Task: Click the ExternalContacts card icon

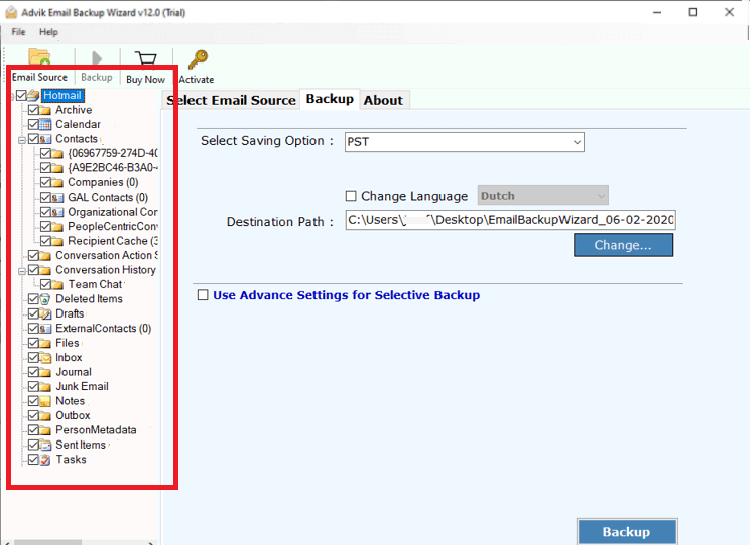Action: (x=45, y=329)
